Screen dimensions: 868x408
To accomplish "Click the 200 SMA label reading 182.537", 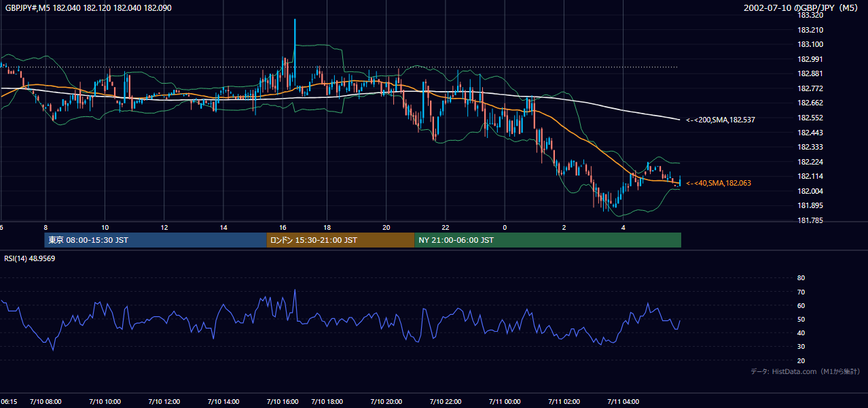I will 721,120.
